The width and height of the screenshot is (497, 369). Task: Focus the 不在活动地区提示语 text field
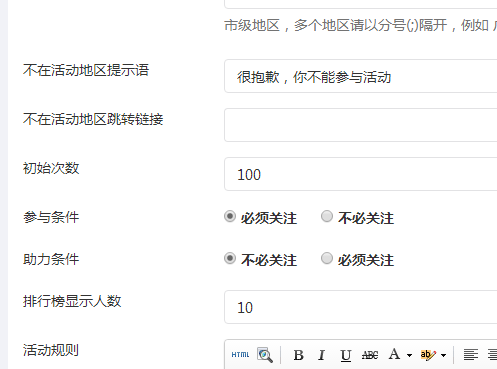point(361,76)
